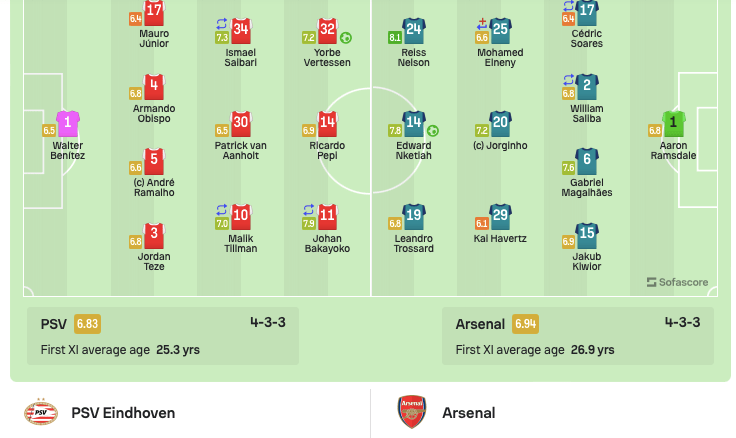736x438 pixels.
Task: Select Gabriel Magalhães player name
Action: [x=587, y=187]
